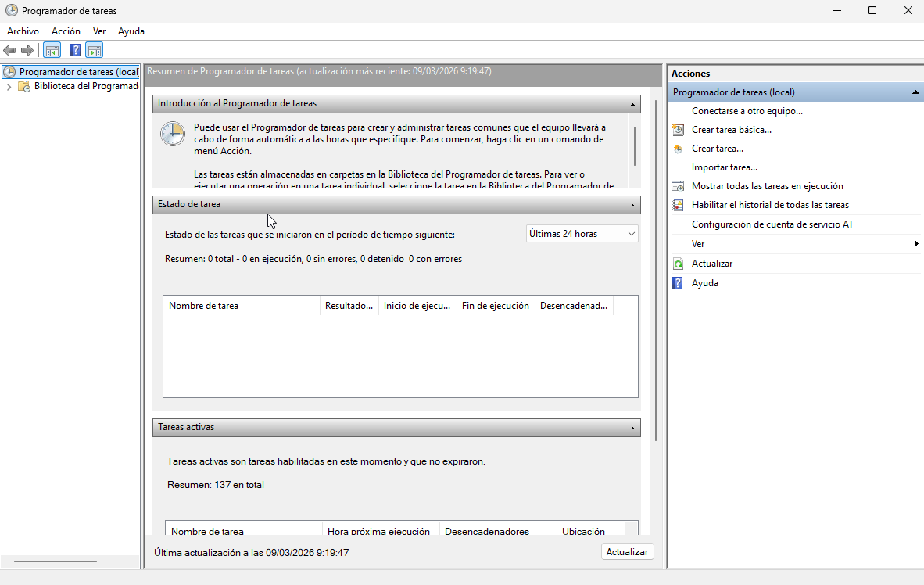Viewport: 924px width, 585px height.
Task: Click the Crear tarea icon
Action: pos(678,149)
